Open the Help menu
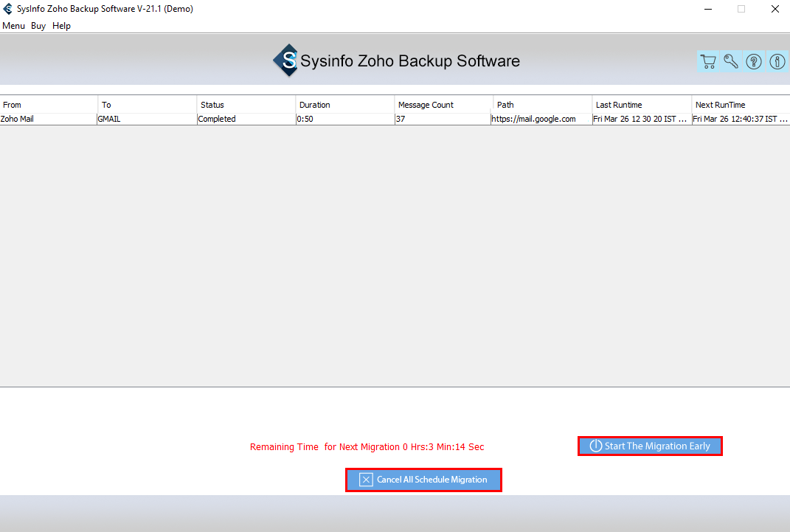 pos(61,26)
